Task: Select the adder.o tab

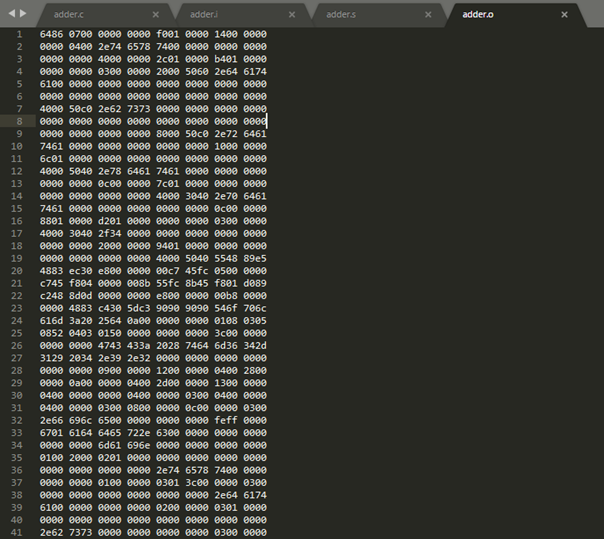Action: coord(478,15)
